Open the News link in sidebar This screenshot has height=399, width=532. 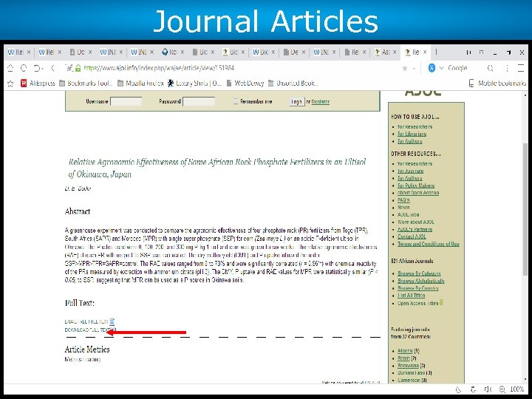(403, 207)
